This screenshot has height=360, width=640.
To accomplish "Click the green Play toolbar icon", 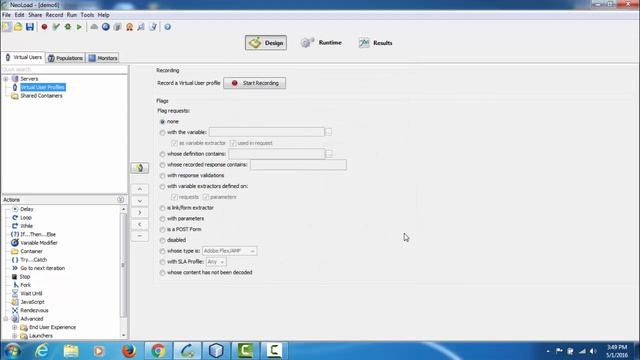I will point(79,27).
